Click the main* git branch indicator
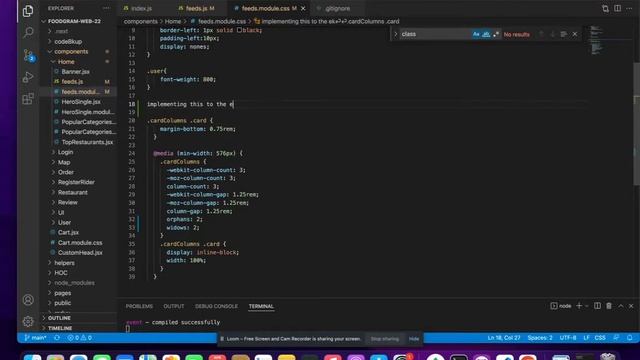Image resolution: width=640 pixels, height=360 pixels. coord(36,338)
